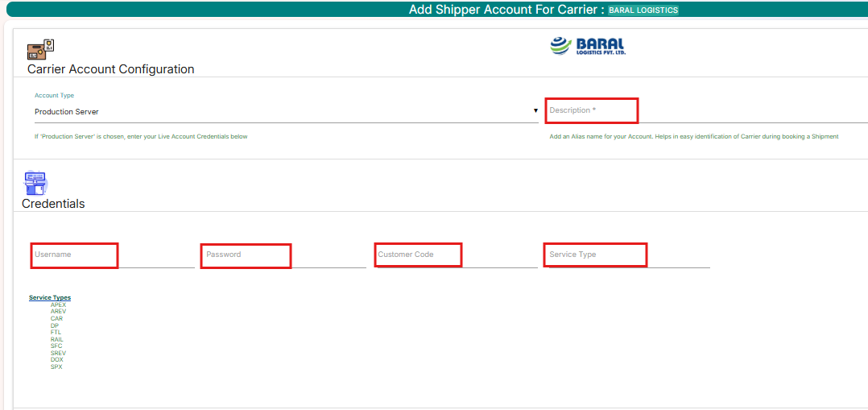Select the Production Server account type value
Viewport: 868px width, 410px height.
66,111
